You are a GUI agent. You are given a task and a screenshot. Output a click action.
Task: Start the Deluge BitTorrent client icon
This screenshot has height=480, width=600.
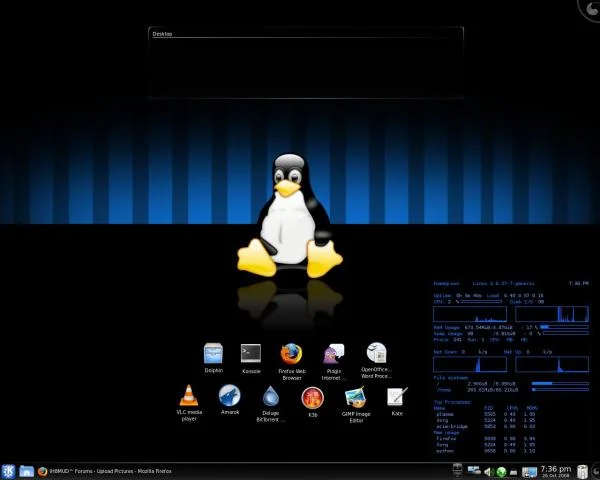271,403
